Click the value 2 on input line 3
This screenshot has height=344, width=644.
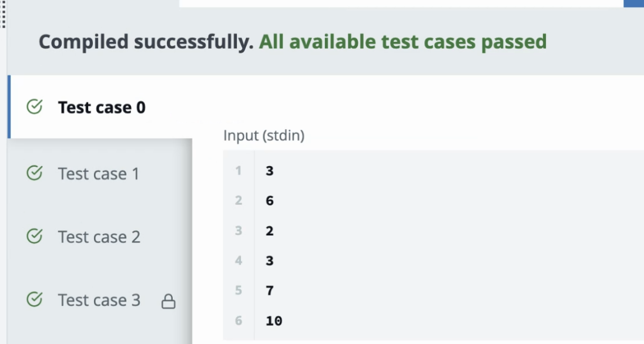(x=270, y=231)
